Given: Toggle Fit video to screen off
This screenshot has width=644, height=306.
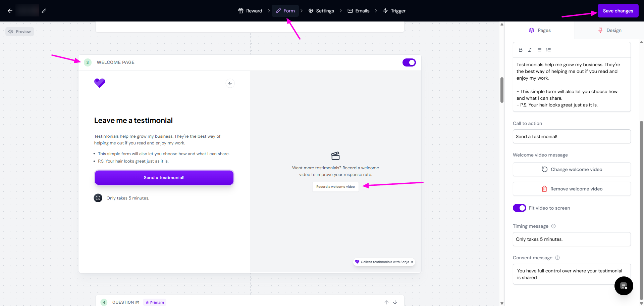Looking at the screenshot, I should pyautogui.click(x=519, y=208).
